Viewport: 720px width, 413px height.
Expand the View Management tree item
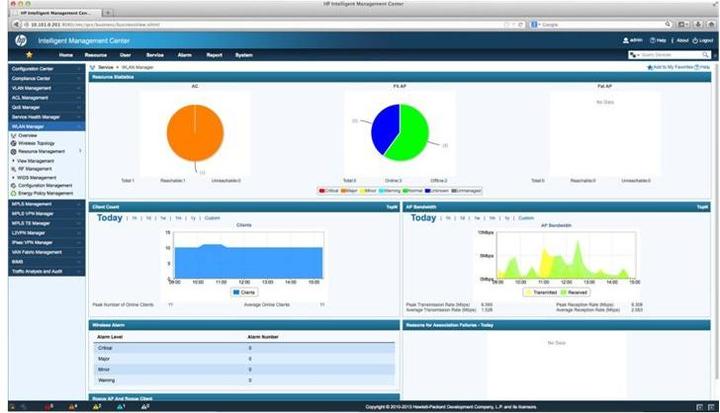click(13, 161)
